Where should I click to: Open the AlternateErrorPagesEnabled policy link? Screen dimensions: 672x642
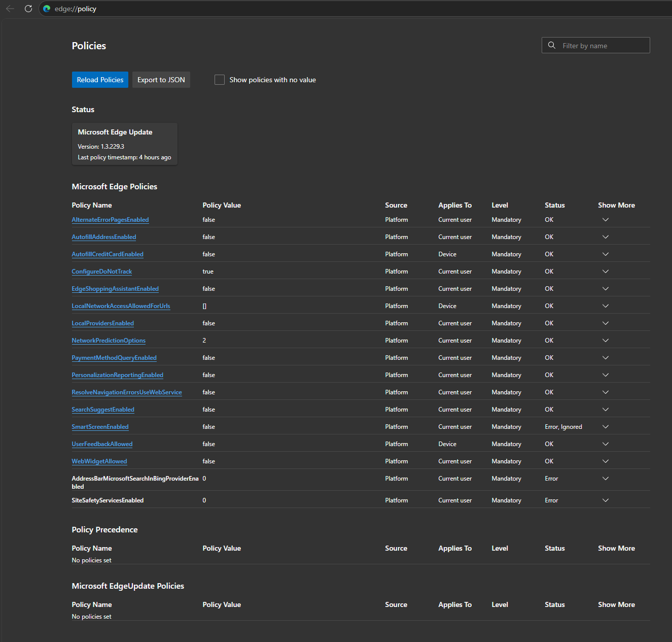coord(110,220)
